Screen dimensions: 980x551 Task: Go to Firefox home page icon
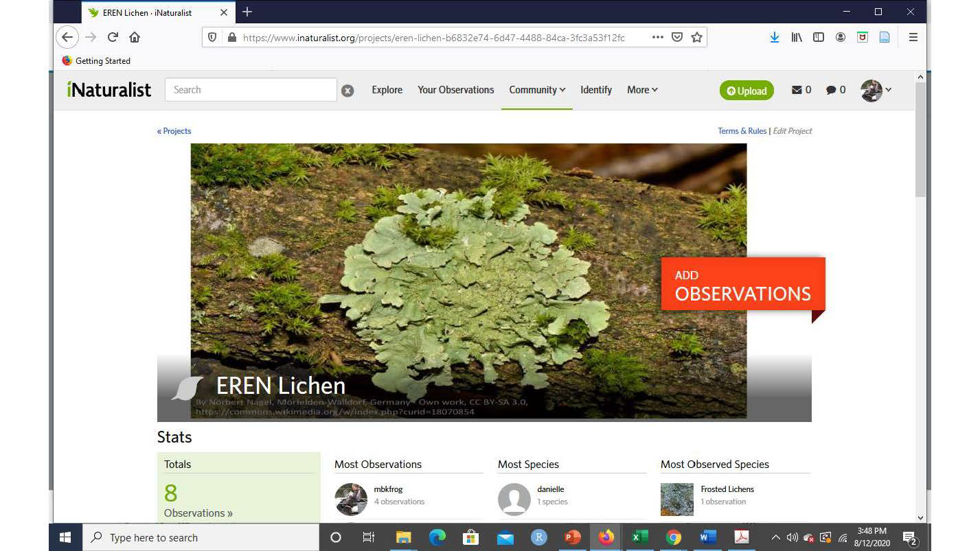coord(135,37)
